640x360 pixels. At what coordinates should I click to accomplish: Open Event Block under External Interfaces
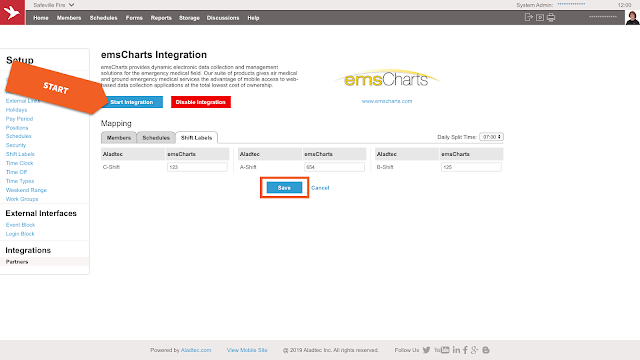tap(20, 225)
